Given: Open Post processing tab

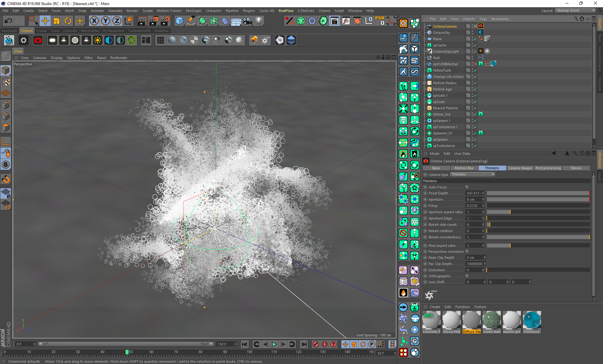Looking at the screenshot, I should pos(548,168).
